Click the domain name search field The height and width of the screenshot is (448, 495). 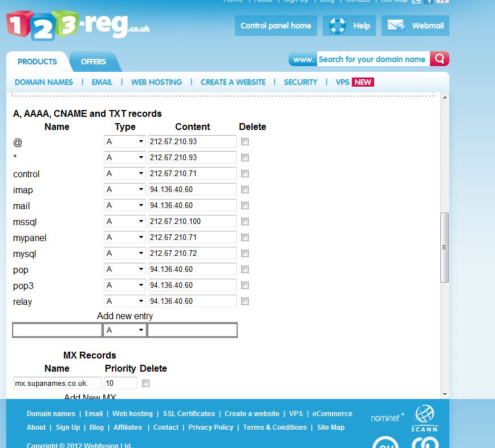pyautogui.click(x=372, y=59)
